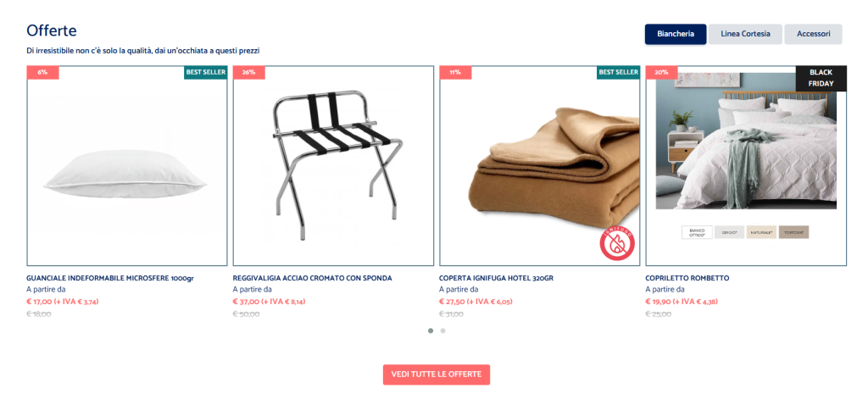Click the Black Friday badge
Image resolution: width=868 pixels, height=405 pixels.
[x=821, y=79]
